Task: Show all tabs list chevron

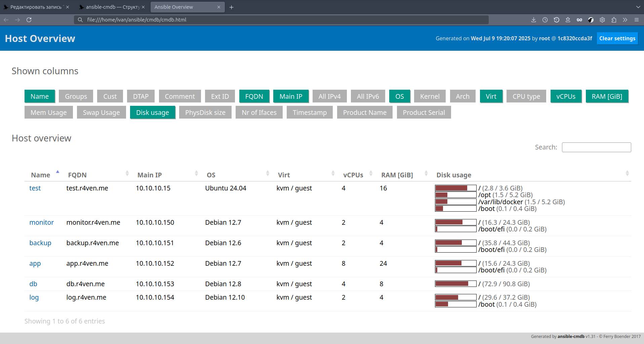Action: point(638,7)
